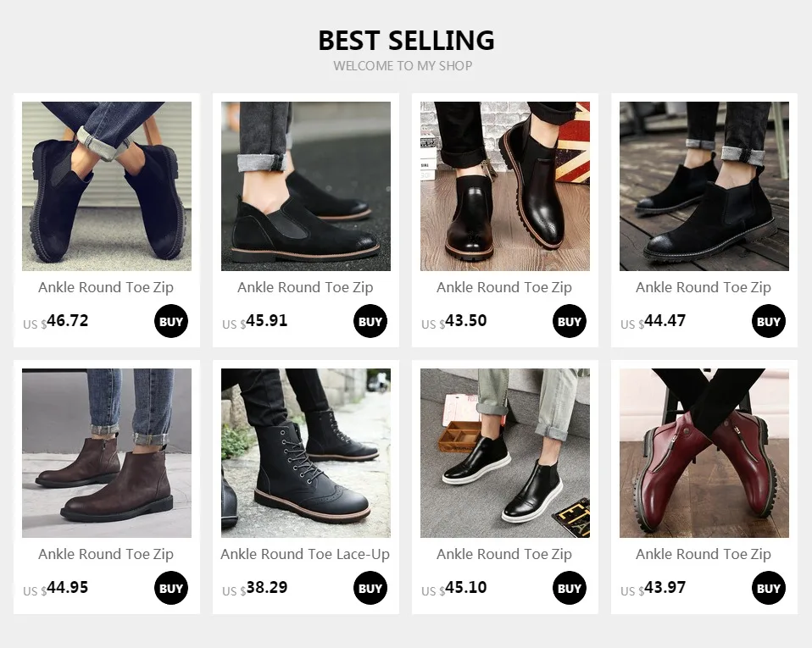The width and height of the screenshot is (812, 648).
Task: View the black leather brogue boots photo
Action: (505, 186)
